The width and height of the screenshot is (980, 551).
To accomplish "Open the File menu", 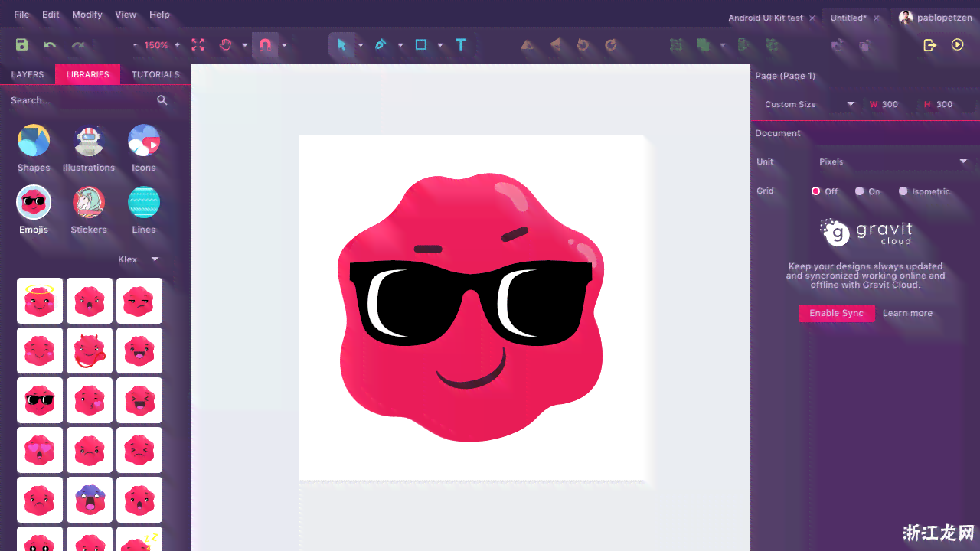I will pos(21,15).
